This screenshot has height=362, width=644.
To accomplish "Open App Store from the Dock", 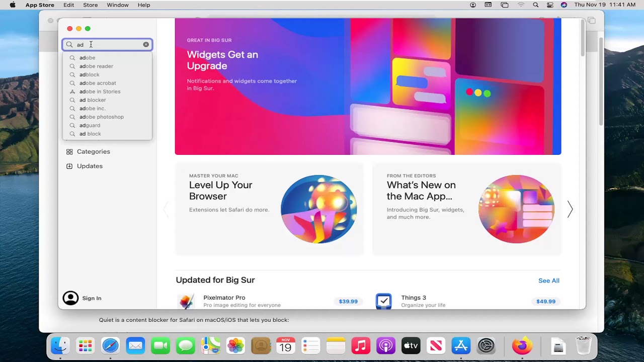I will pyautogui.click(x=461, y=346).
